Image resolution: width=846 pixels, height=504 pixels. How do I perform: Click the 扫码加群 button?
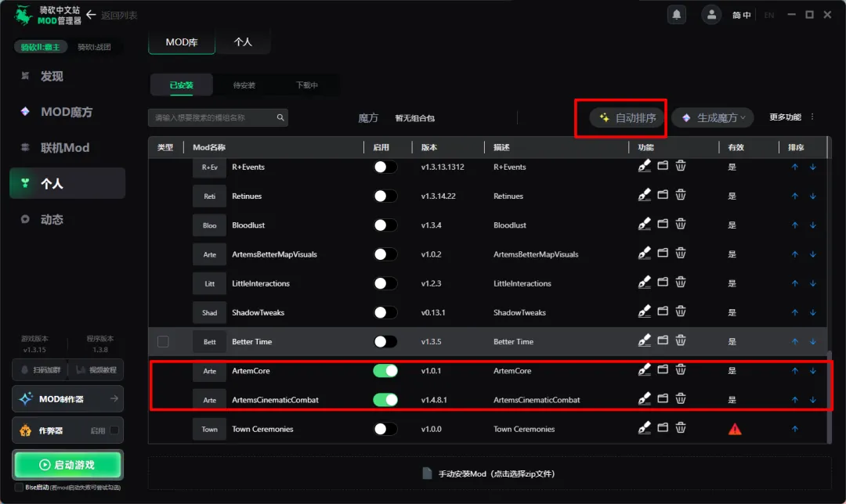point(41,369)
